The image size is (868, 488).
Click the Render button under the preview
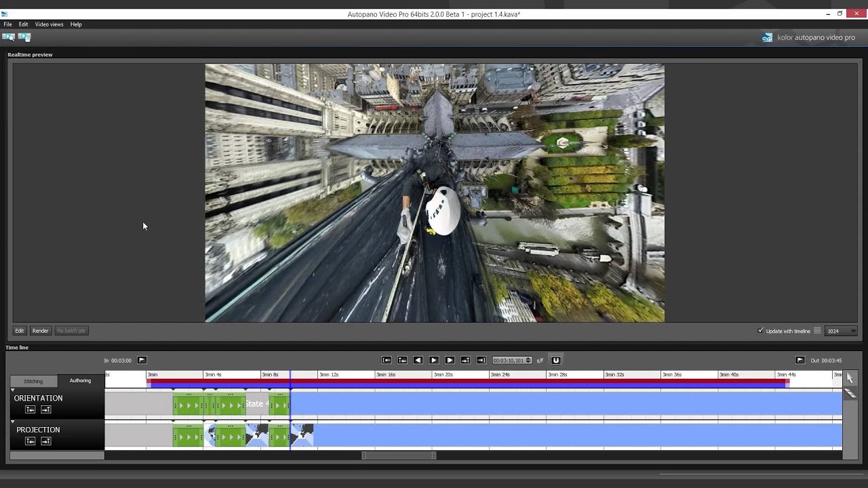pos(41,331)
